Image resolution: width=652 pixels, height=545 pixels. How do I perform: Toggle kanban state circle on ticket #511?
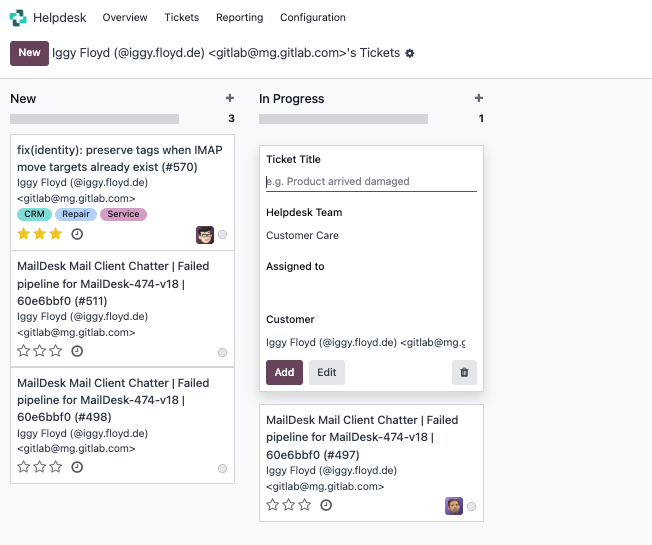point(222,353)
